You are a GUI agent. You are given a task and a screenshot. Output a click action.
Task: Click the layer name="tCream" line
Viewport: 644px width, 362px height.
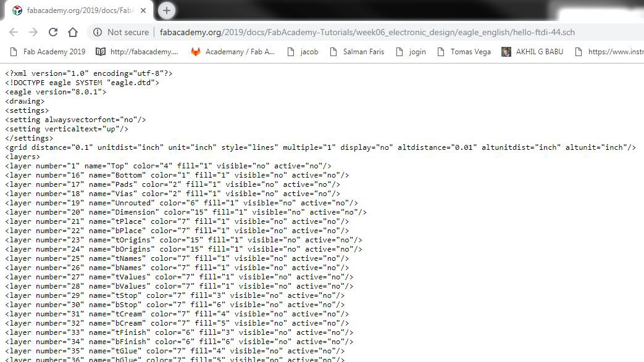click(x=177, y=313)
